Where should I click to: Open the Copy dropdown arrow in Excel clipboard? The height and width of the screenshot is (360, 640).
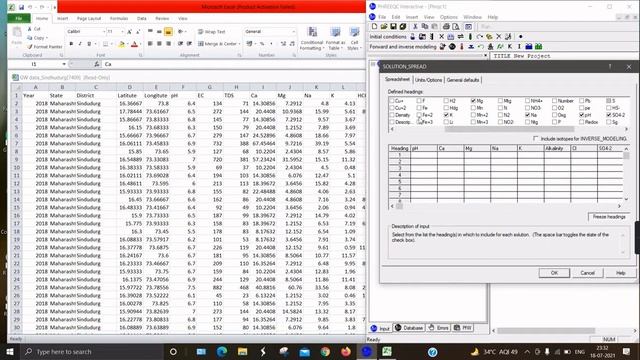click(x=47, y=38)
